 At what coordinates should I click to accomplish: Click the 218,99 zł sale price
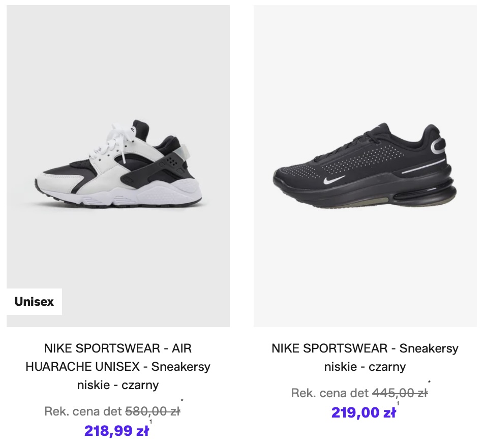click(116, 431)
